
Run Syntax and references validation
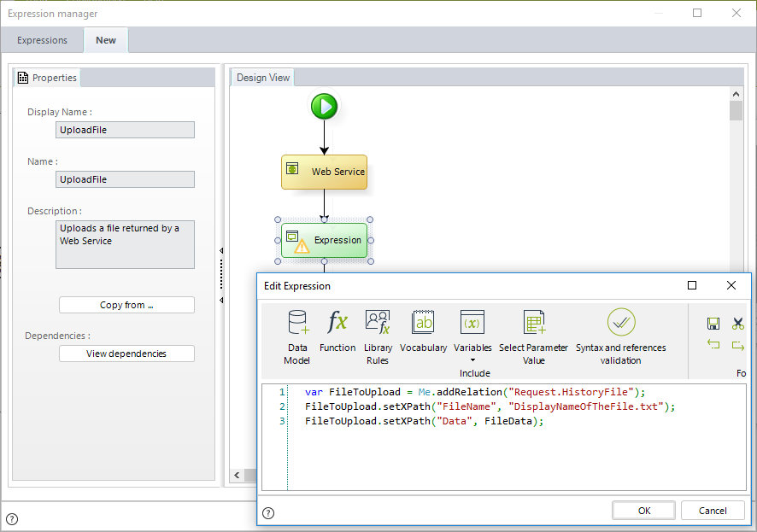pos(621,337)
